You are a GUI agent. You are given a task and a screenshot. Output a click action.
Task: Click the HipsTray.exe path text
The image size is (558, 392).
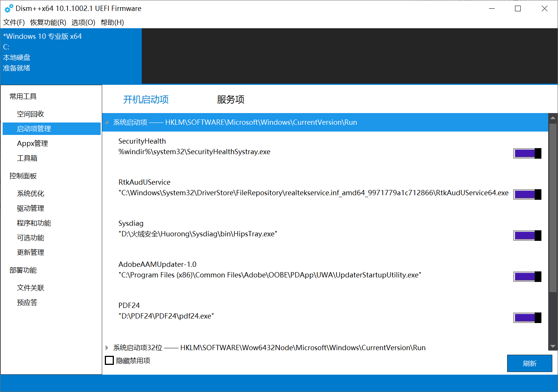click(198, 234)
